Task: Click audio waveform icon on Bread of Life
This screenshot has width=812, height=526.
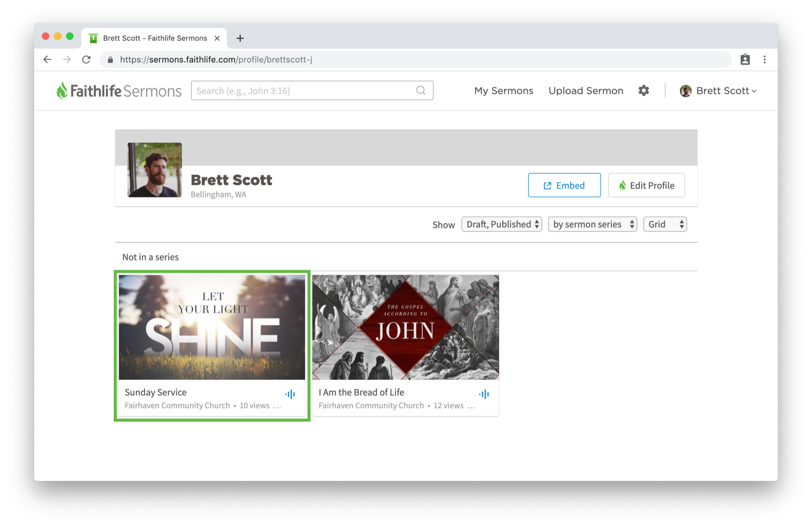Action: pos(484,394)
